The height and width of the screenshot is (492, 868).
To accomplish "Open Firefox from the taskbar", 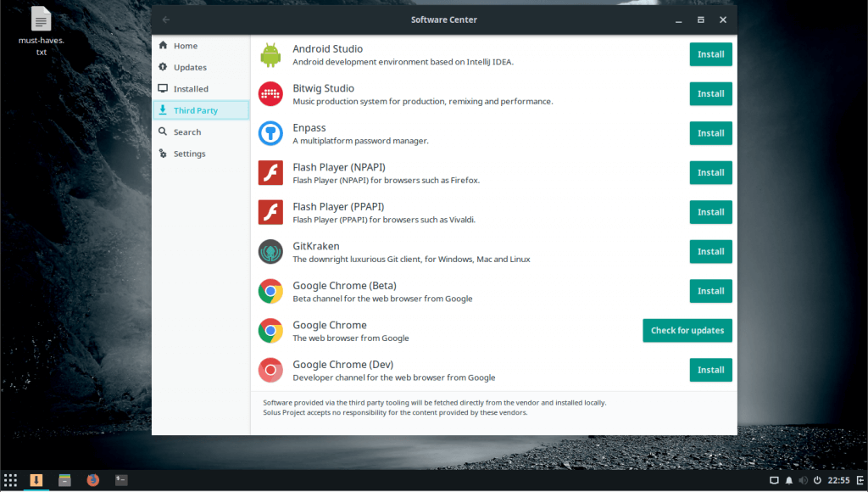I will (92, 480).
